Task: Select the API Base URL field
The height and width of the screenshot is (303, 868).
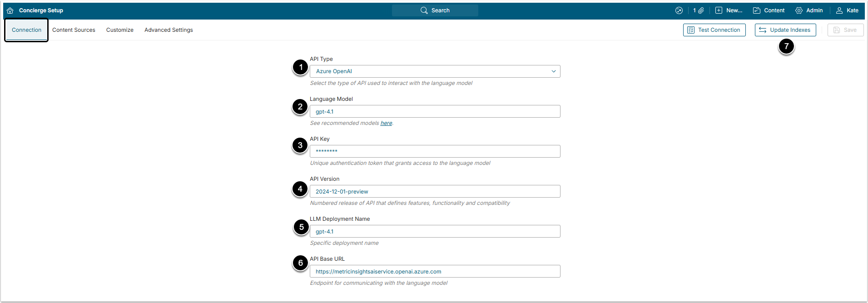Action: pyautogui.click(x=435, y=271)
